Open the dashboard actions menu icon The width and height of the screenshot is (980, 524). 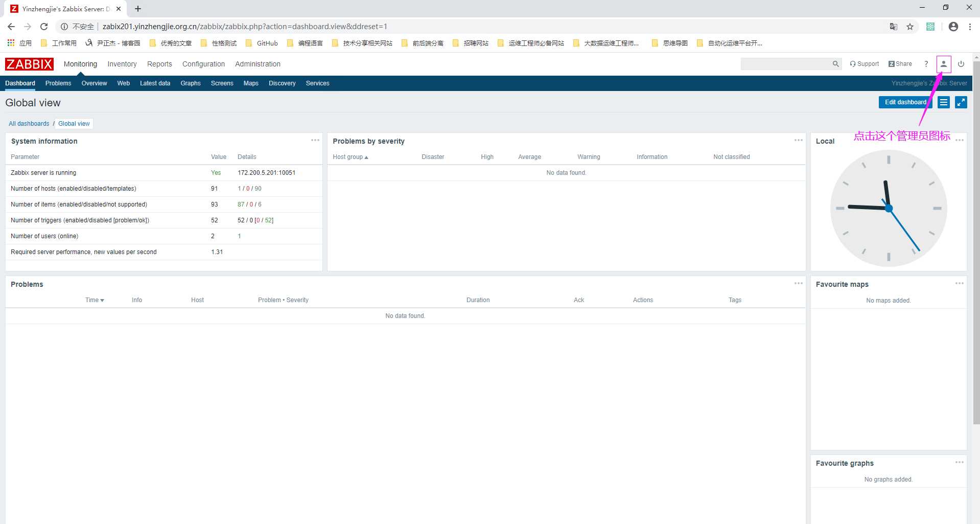click(x=944, y=102)
